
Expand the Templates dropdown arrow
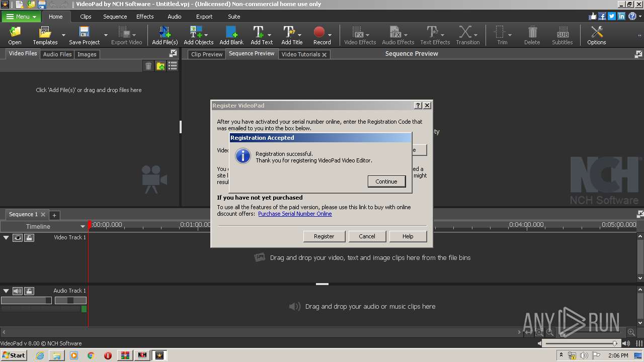[x=63, y=35]
